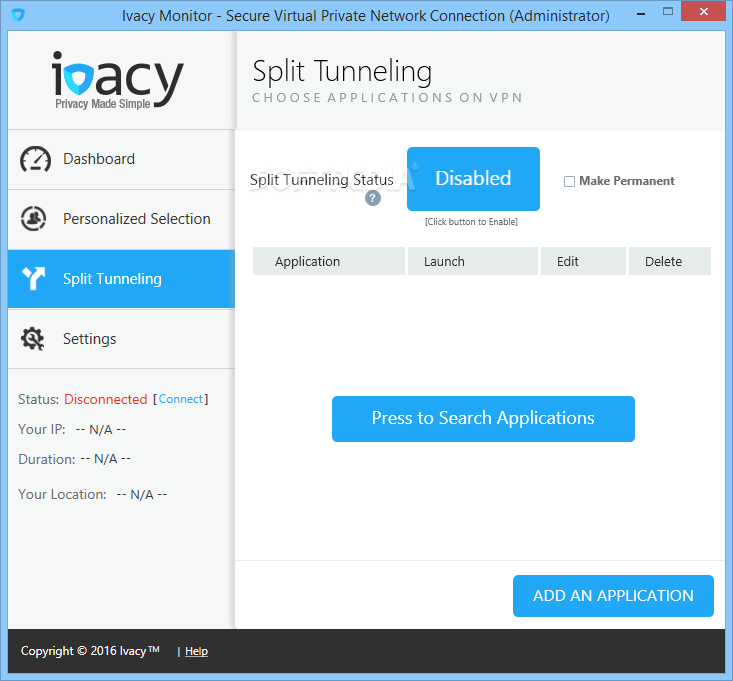The height and width of the screenshot is (681, 733).
Task: Toggle the Disabled split tunneling button
Action: tap(473, 179)
